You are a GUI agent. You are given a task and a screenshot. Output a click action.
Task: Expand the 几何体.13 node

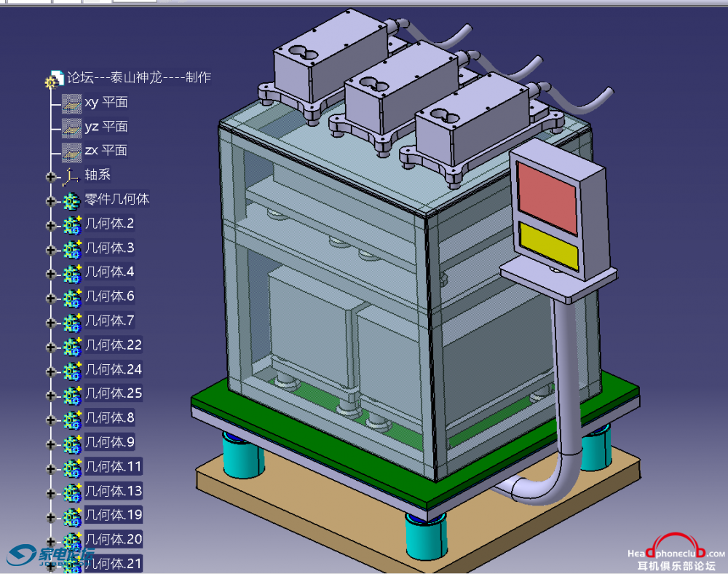coord(50,492)
